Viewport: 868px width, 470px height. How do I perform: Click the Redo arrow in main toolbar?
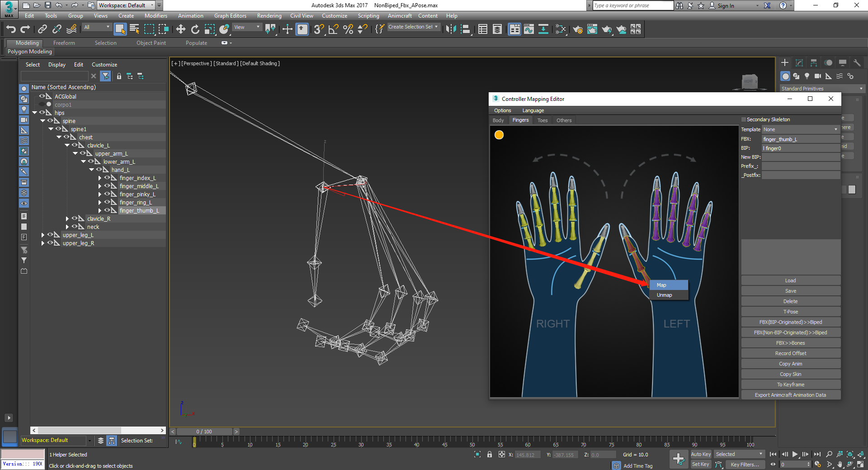point(25,29)
